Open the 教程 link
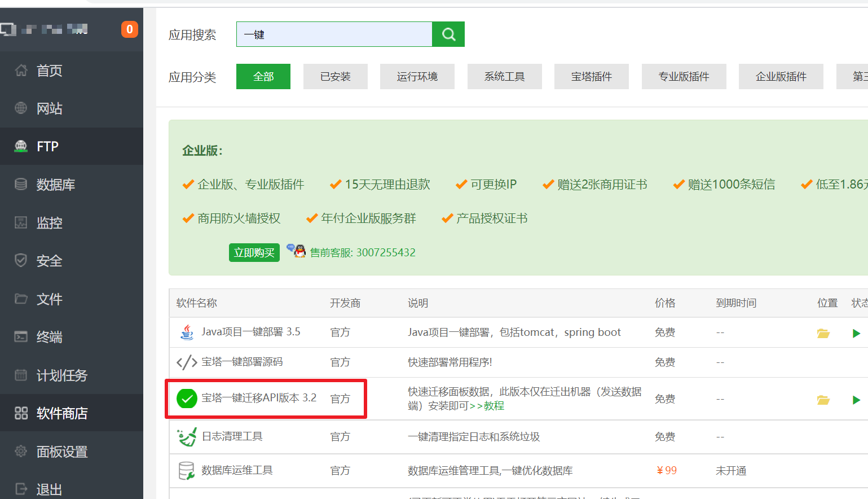868x499 pixels. click(494, 405)
